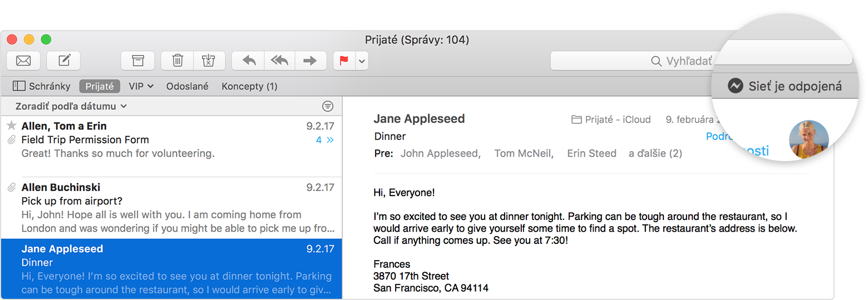Screen dimensions: 868x300
Task: Click recipient Tom McNeil
Action: tap(524, 153)
